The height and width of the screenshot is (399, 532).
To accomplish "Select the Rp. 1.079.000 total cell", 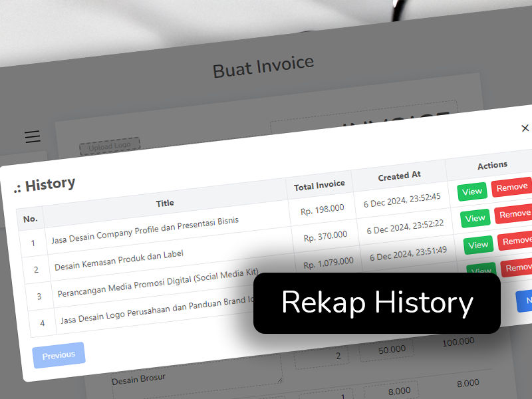I will click(329, 263).
